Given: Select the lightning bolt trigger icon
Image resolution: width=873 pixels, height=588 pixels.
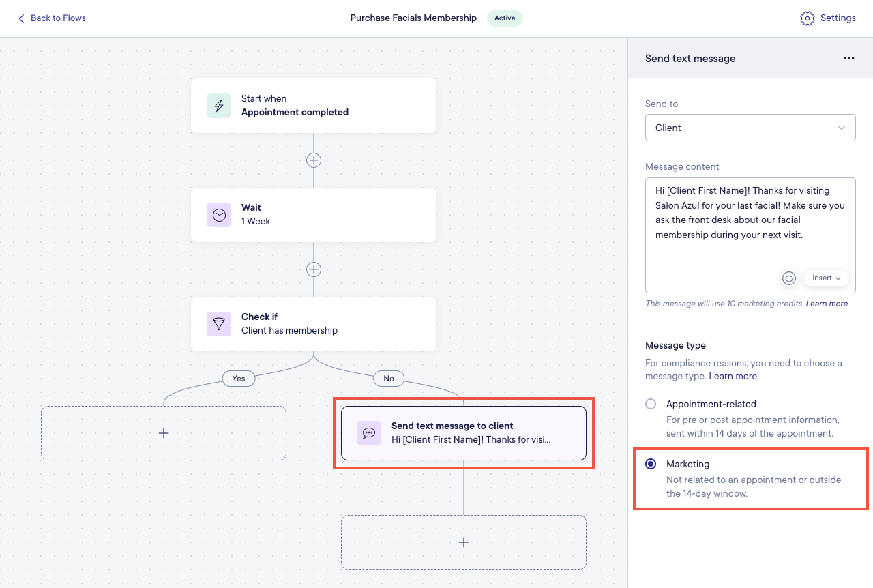Looking at the screenshot, I should pos(219,106).
